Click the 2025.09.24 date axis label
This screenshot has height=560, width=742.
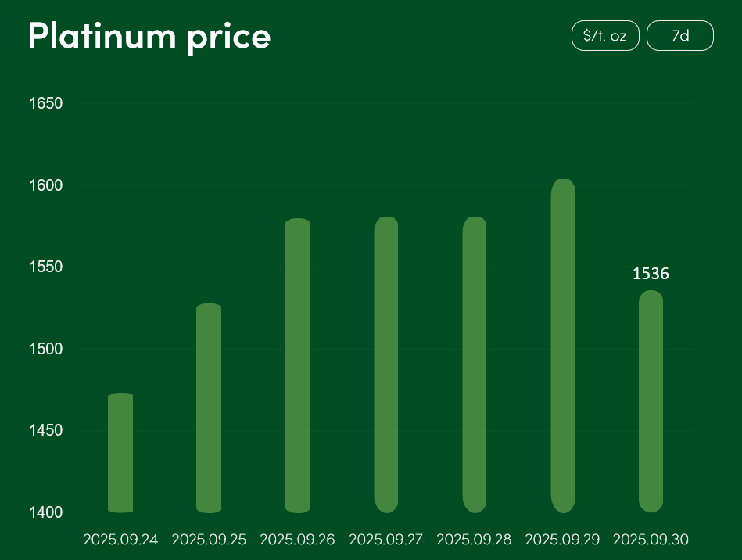point(120,540)
